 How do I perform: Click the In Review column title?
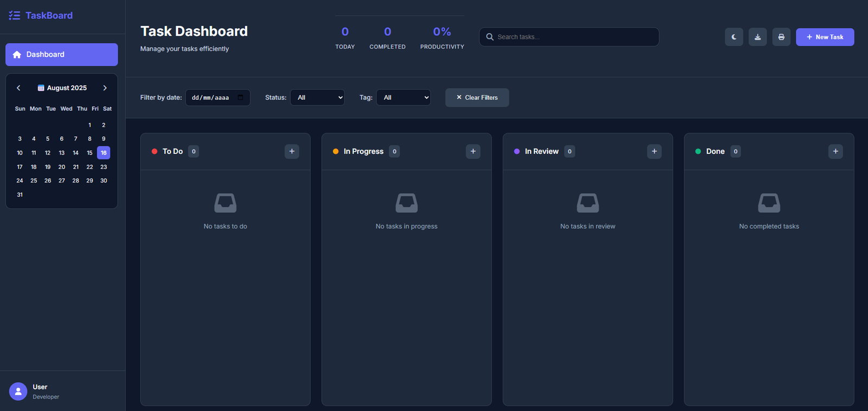tap(541, 151)
